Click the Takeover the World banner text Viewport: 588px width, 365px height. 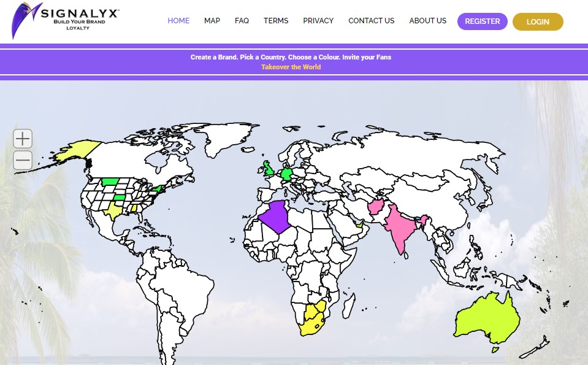coord(291,67)
